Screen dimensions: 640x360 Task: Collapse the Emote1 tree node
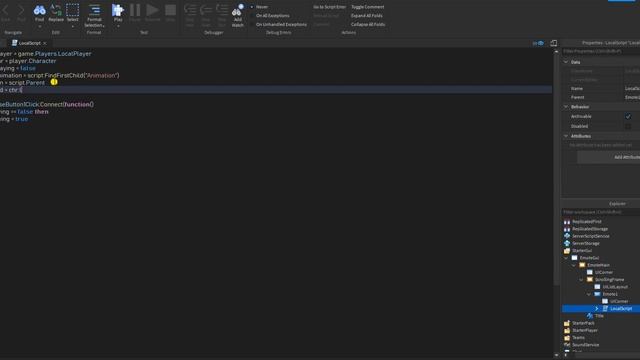589,294
